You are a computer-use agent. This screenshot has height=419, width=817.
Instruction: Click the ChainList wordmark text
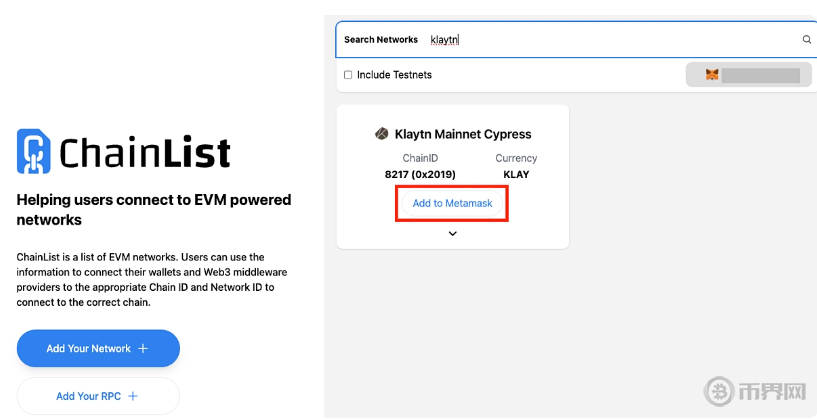145,152
